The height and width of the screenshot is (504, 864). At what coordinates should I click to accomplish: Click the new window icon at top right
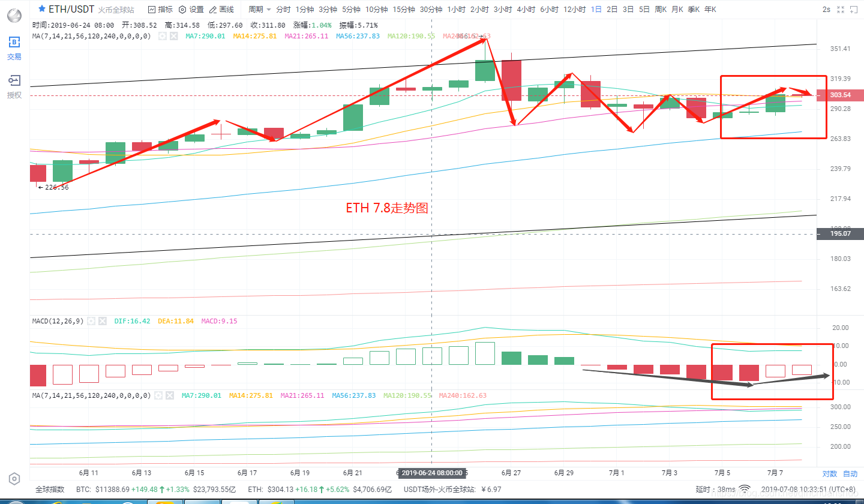[x=854, y=10]
